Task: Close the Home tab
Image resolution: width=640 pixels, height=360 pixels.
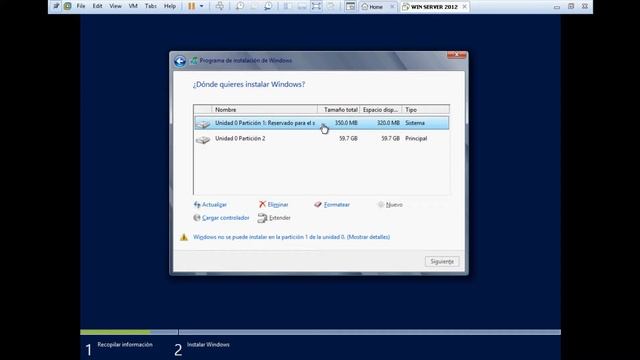Action: (x=392, y=7)
